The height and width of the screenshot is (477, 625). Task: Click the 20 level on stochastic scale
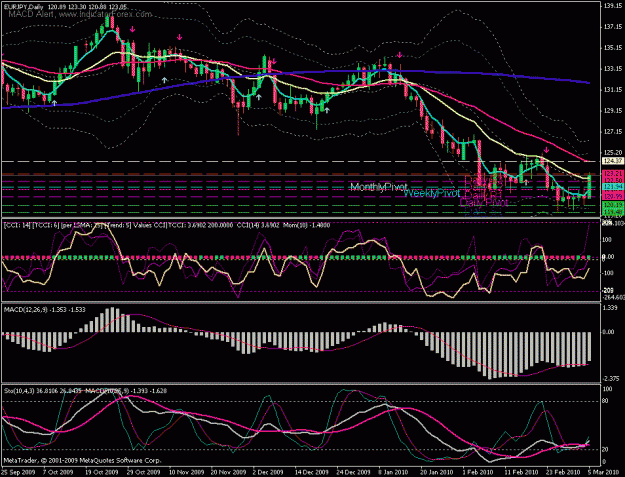point(605,450)
